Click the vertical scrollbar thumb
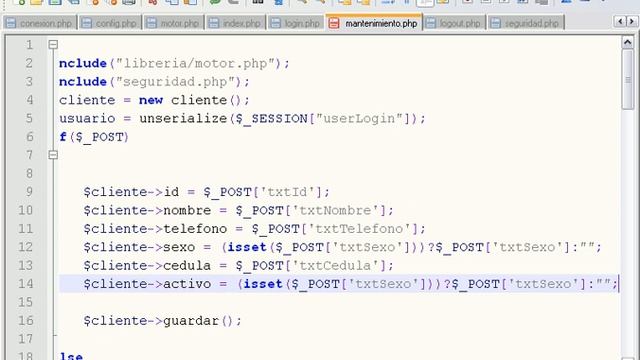Image resolution: width=640 pixels, height=360 pixels. coord(628,80)
